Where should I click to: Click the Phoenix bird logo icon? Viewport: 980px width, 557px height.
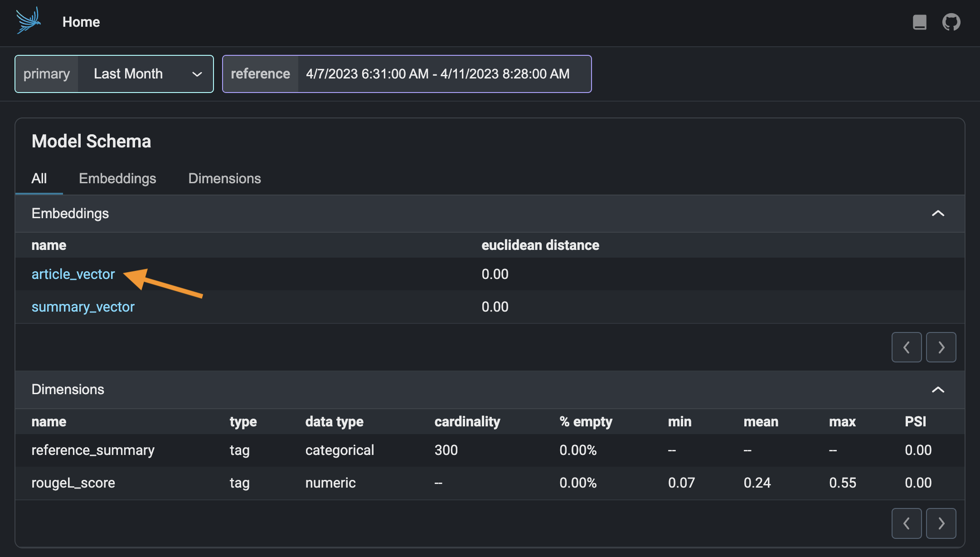click(28, 21)
